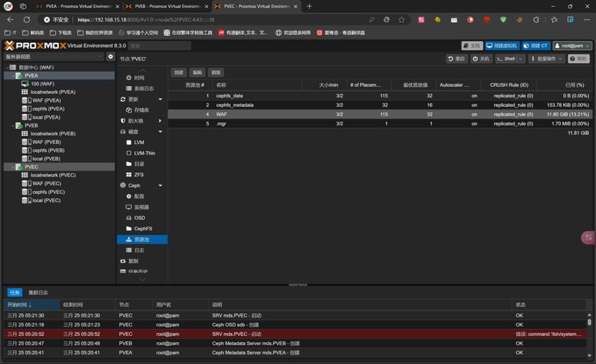
Task: Collapse the PVEB node expander arrow
Action: [13, 125]
